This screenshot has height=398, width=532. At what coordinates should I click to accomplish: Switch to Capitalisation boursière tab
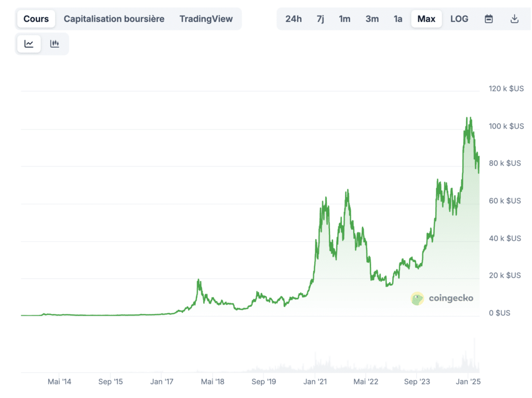click(x=114, y=19)
